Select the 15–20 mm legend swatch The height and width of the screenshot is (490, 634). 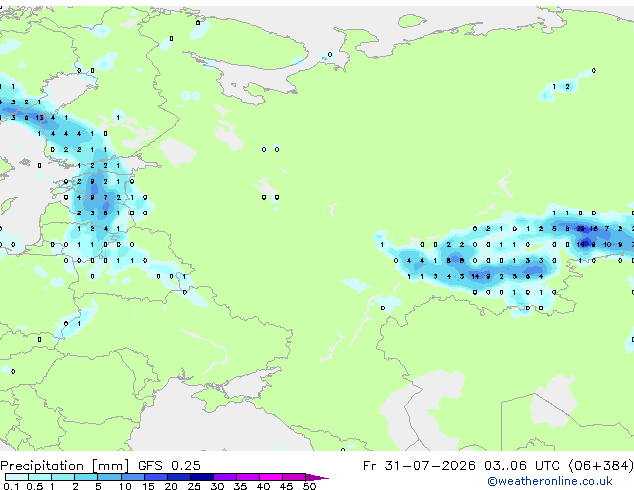tap(155, 477)
